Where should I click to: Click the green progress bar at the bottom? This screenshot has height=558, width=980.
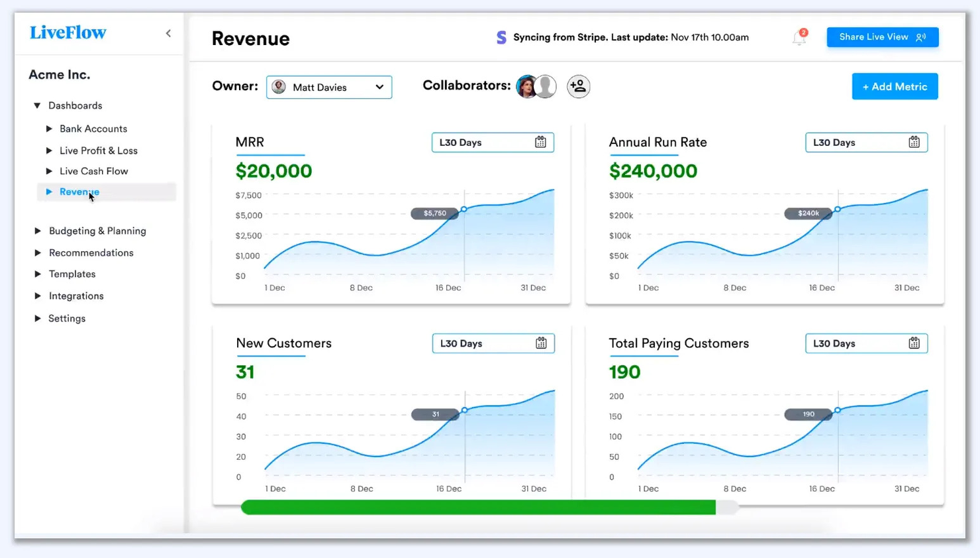tap(478, 507)
